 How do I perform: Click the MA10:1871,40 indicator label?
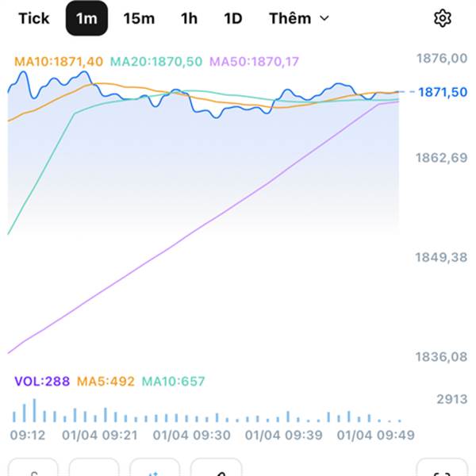(x=59, y=61)
